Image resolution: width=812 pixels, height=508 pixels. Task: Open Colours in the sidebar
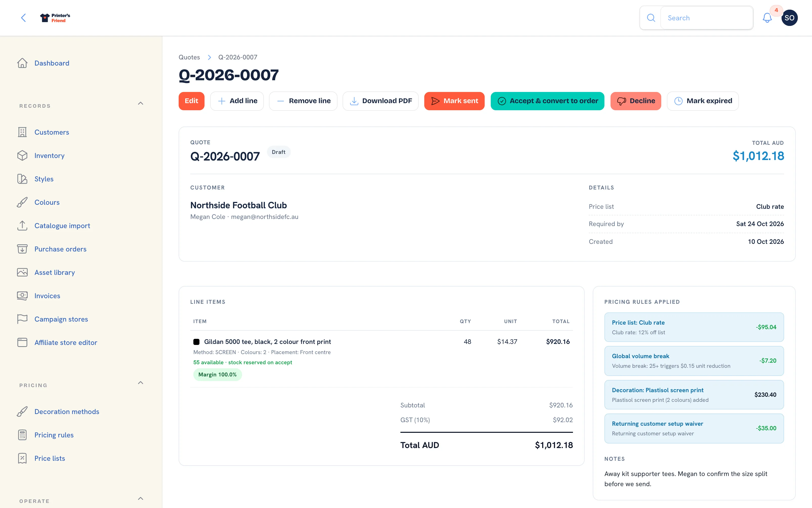click(x=47, y=202)
